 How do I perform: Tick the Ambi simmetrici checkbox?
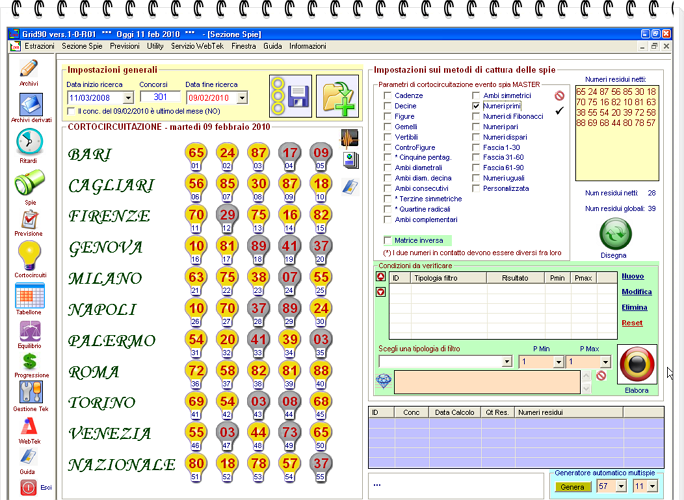point(477,94)
